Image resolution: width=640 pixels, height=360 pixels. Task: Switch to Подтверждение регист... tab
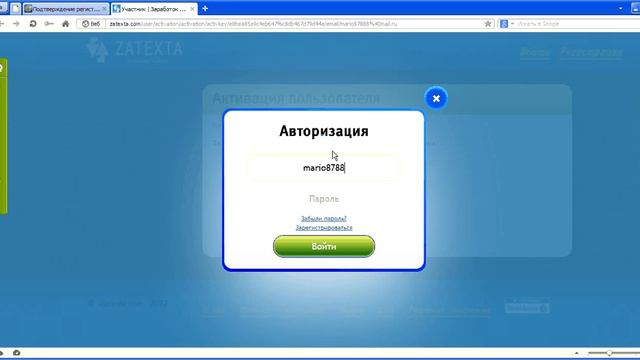click(x=65, y=9)
